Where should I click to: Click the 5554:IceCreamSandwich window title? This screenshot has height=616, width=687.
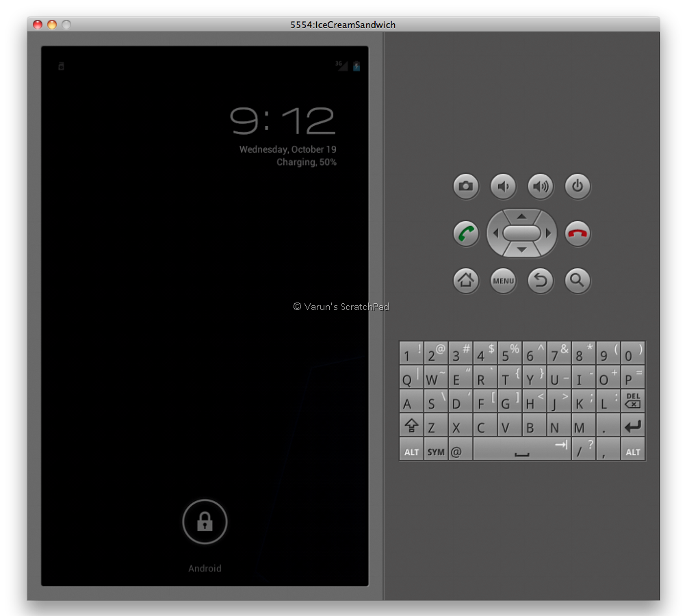pyautogui.click(x=343, y=25)
